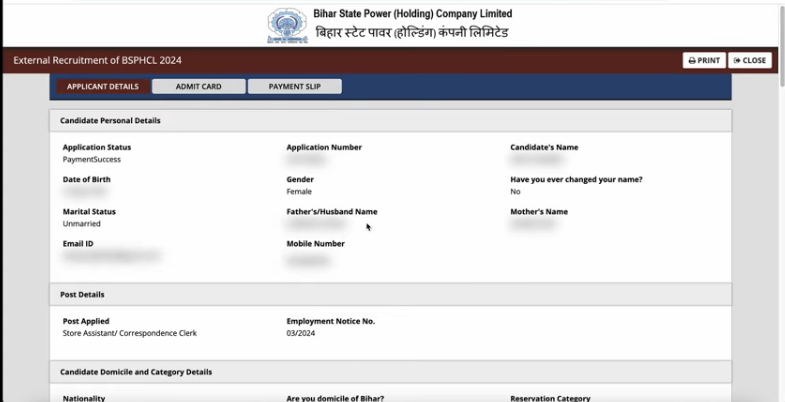Click the Bihar State Power company logo
The height and width of the screenshot is (402, 785).
pos(287,26)
